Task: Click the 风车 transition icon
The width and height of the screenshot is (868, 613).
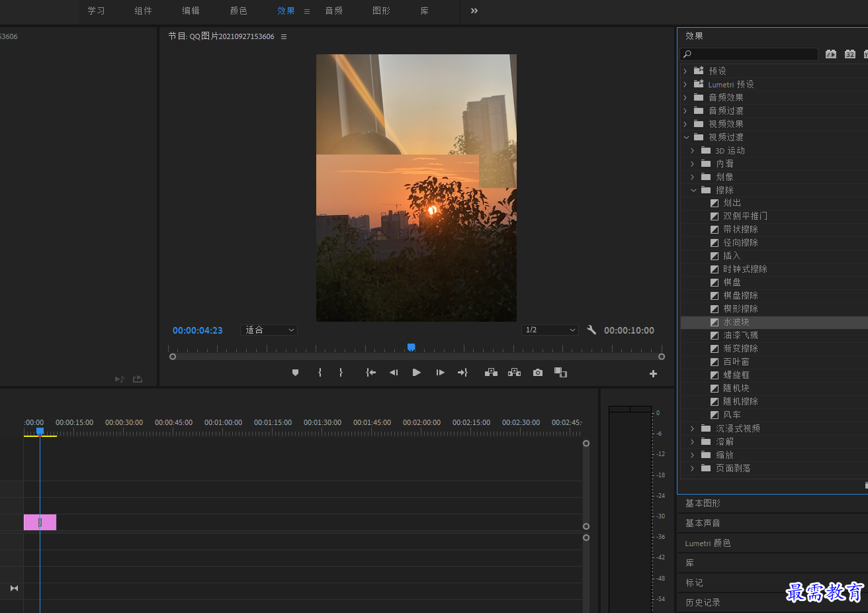Action: [x=715, y=415]
